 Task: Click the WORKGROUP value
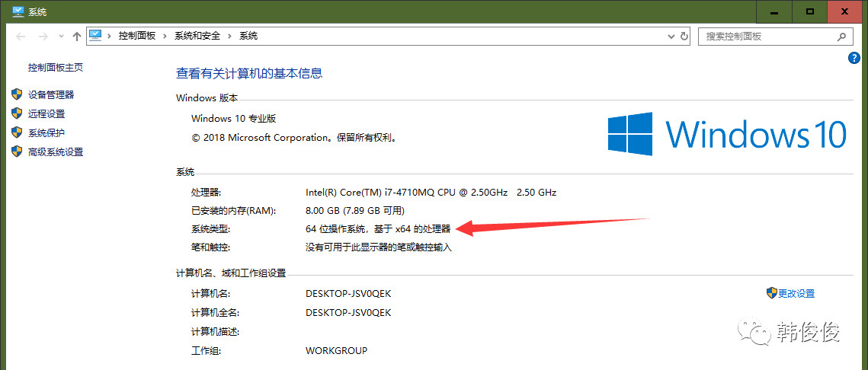336,351
